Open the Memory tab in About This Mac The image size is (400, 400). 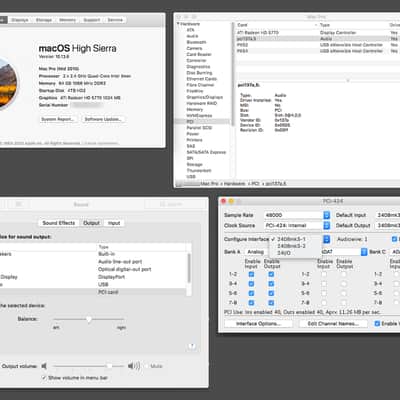pyautogui.click(x=67, y=20)
